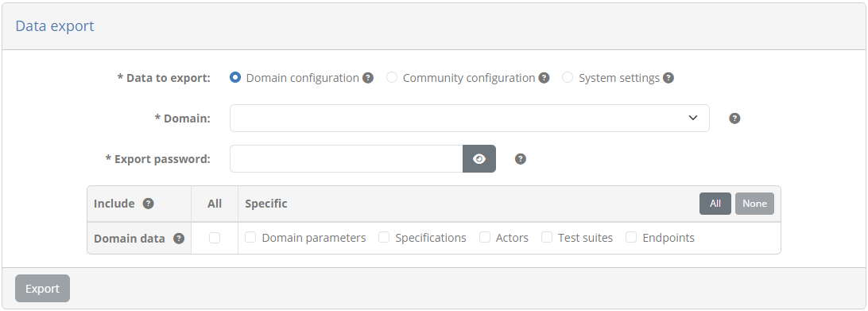Click help icon next to Domain dropdown
Viewport: 868px width, 311px height.
click(x=734, y=119)
